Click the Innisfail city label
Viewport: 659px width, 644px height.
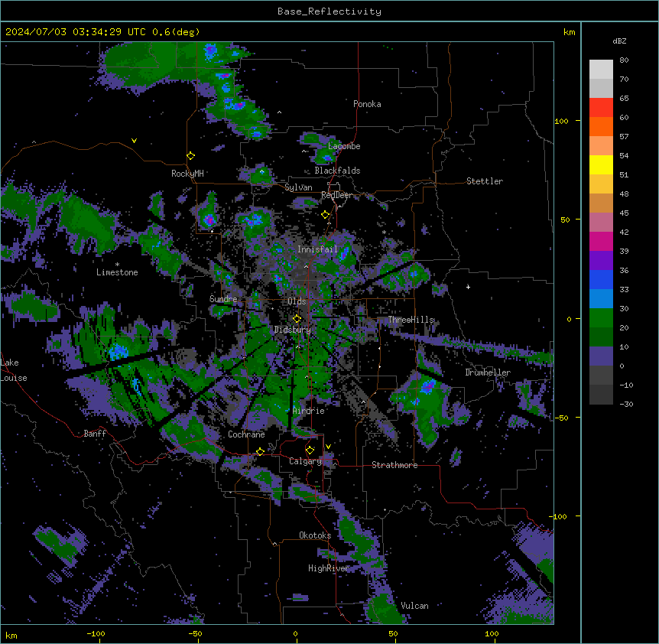318,249
